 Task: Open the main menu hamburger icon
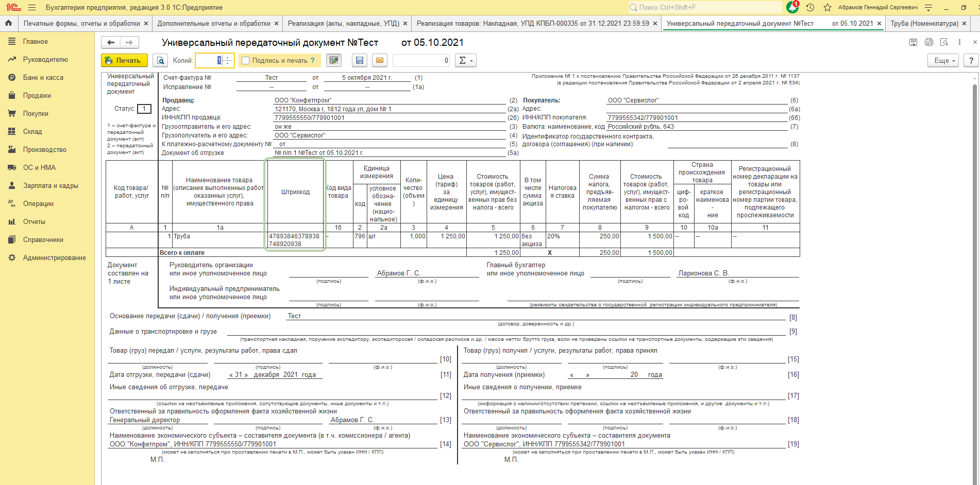(32, 8)
